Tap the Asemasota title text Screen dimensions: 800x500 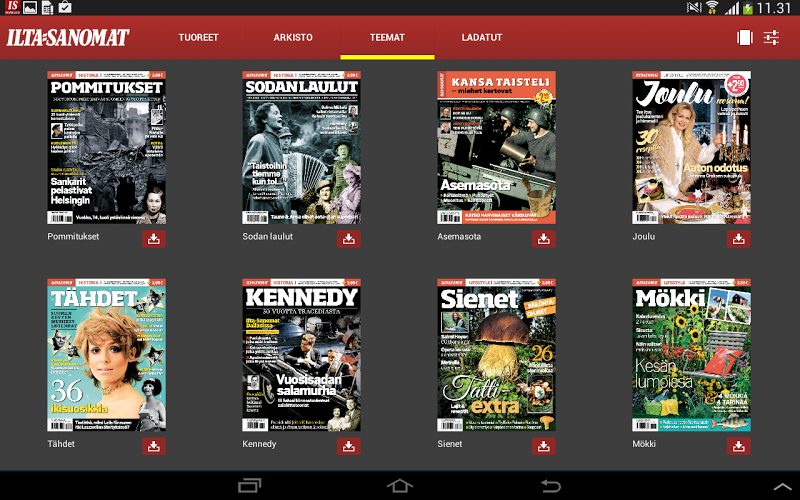click(x=459, y=237)
